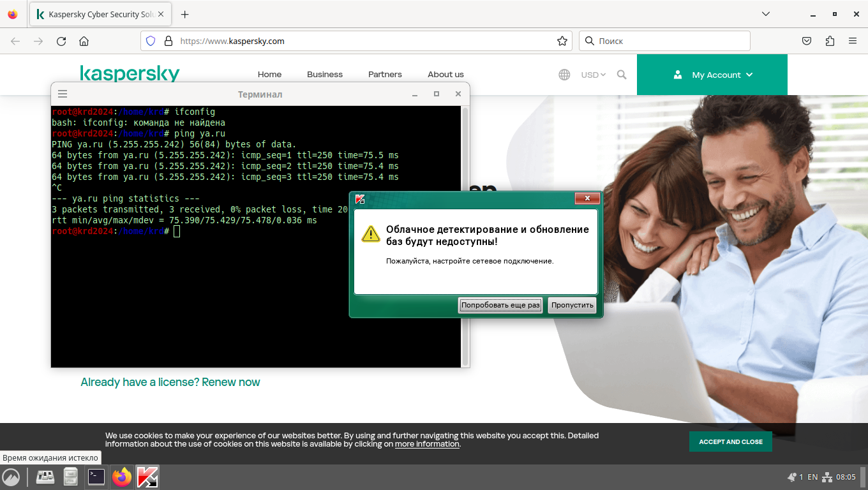The image size is (868, 490).
Task: Open the Business menu item
Action: click(x=325, y=75)
